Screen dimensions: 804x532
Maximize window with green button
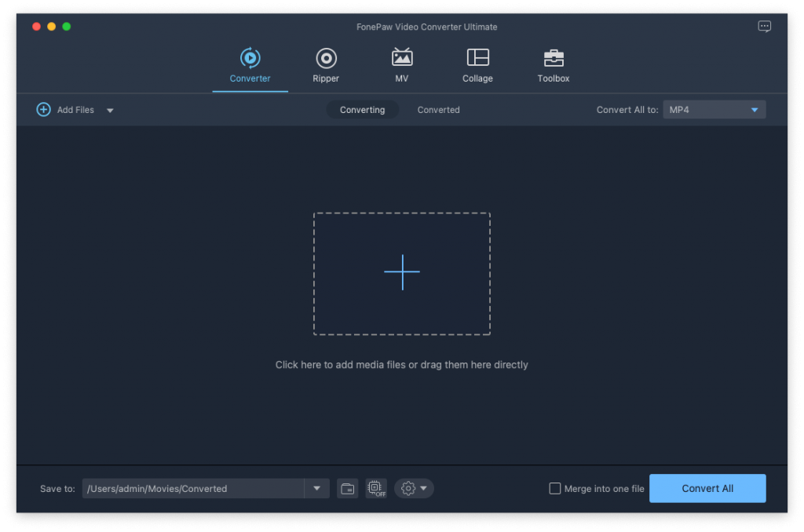coord(67,27)
